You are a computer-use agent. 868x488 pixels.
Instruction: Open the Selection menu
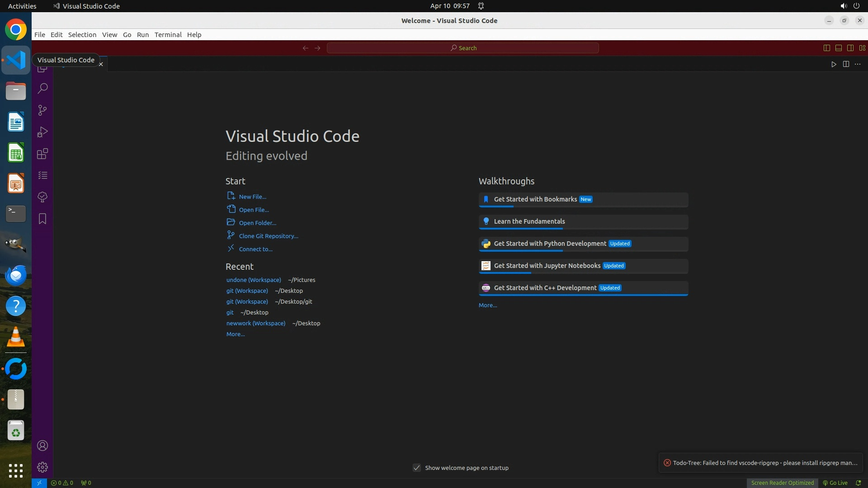[82, 35]
